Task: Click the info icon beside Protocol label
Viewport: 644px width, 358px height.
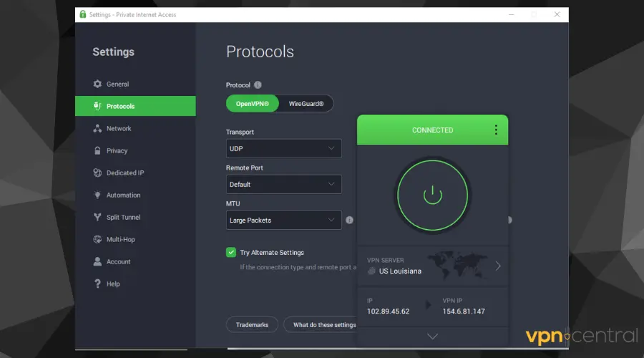Action: pos(258,85)
